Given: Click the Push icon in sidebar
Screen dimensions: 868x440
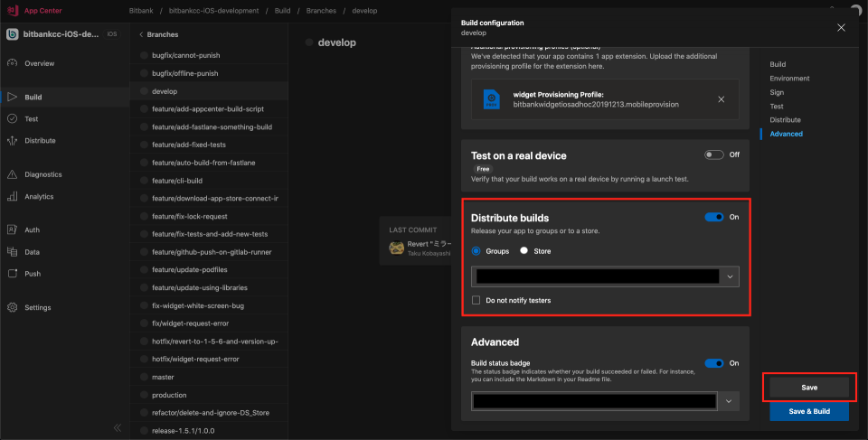Looking at the screenshot, I should point(12,274).
